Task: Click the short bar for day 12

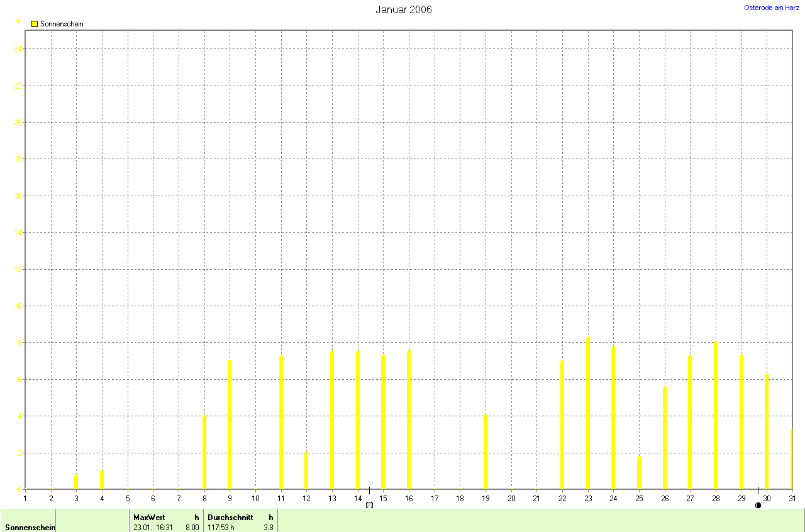Action: pos(306,471)
